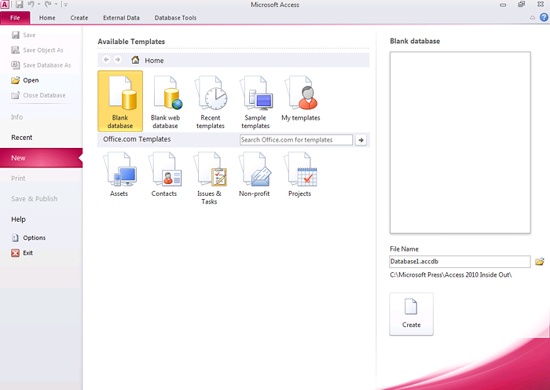Screen dimensions: 550x390
Task: Click the Save icon in Quick Access Toolbar
Action: coord(19,5)
